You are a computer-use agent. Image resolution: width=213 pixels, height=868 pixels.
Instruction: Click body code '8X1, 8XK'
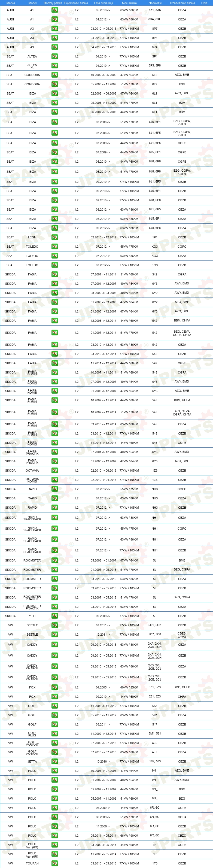pos(155,10)
